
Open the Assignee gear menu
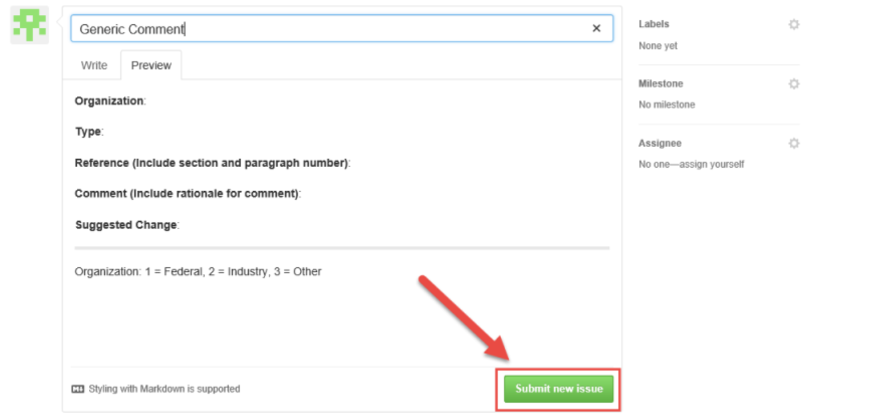(x=794, y=143)
